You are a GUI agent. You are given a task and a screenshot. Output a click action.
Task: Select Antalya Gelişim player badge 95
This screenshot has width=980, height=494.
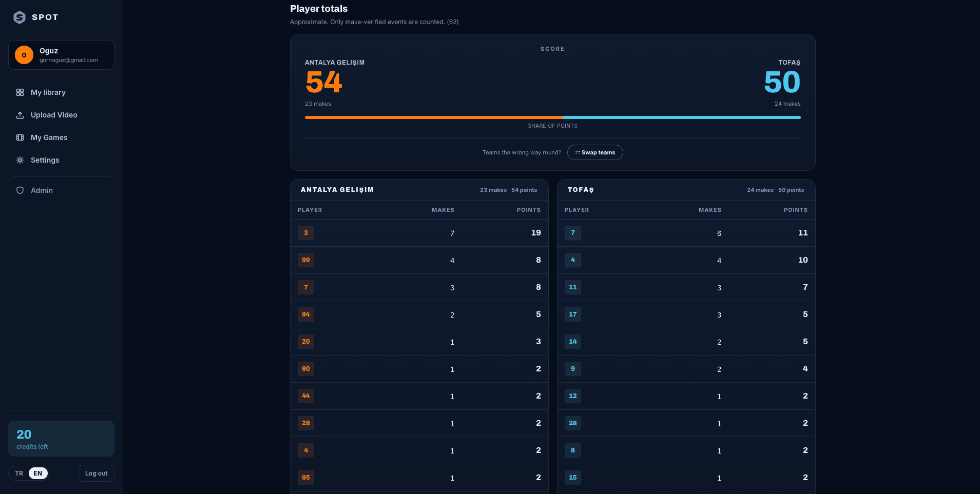[306, 478]
